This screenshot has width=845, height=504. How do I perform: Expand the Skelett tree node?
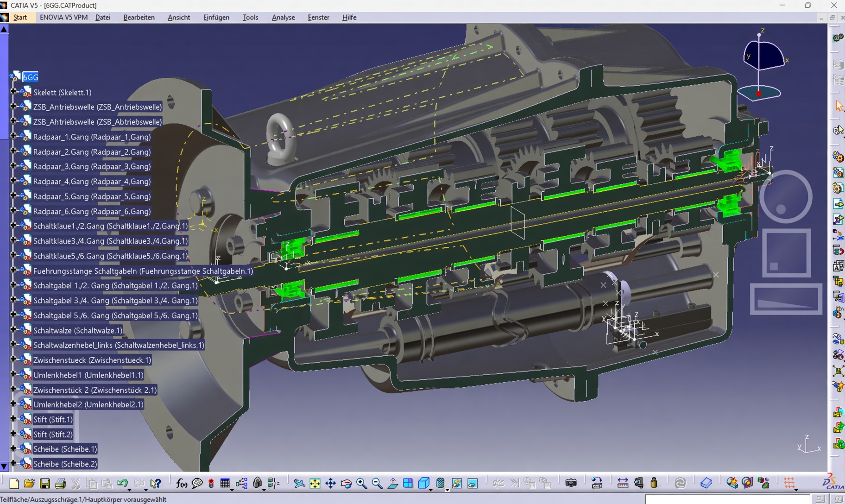pos(13,92)
